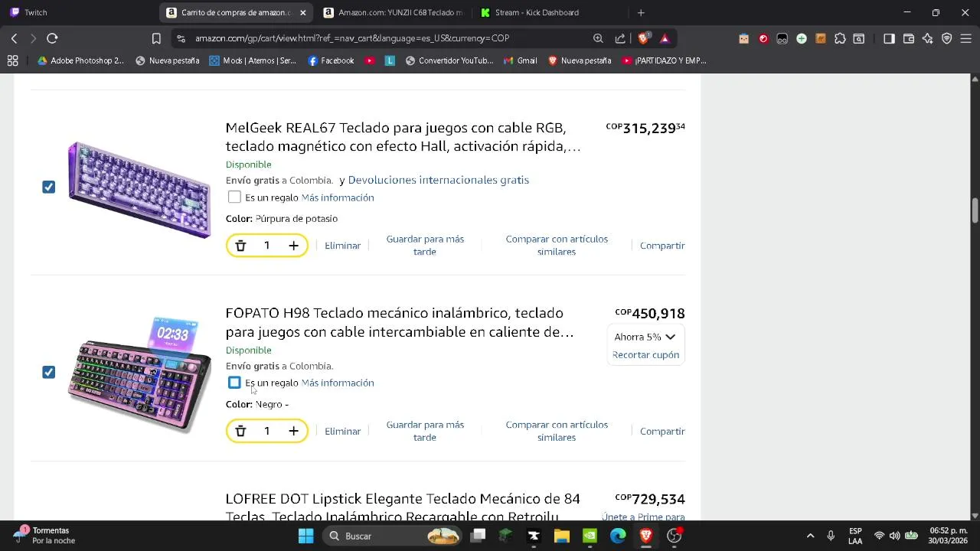980x551 pixels.
Task: Open a new browser tab
Action: click(x=641, y=12)
